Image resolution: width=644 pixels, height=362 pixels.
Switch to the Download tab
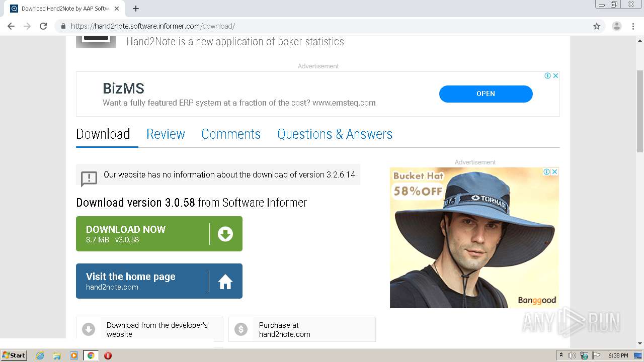pyautogui.click(x=103, y=134)
